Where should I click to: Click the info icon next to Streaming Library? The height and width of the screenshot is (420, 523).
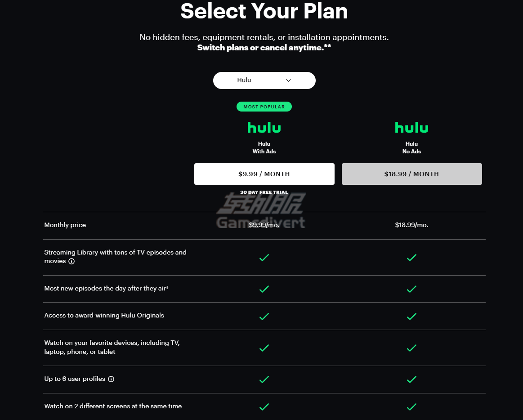click(x=72, y=261)
